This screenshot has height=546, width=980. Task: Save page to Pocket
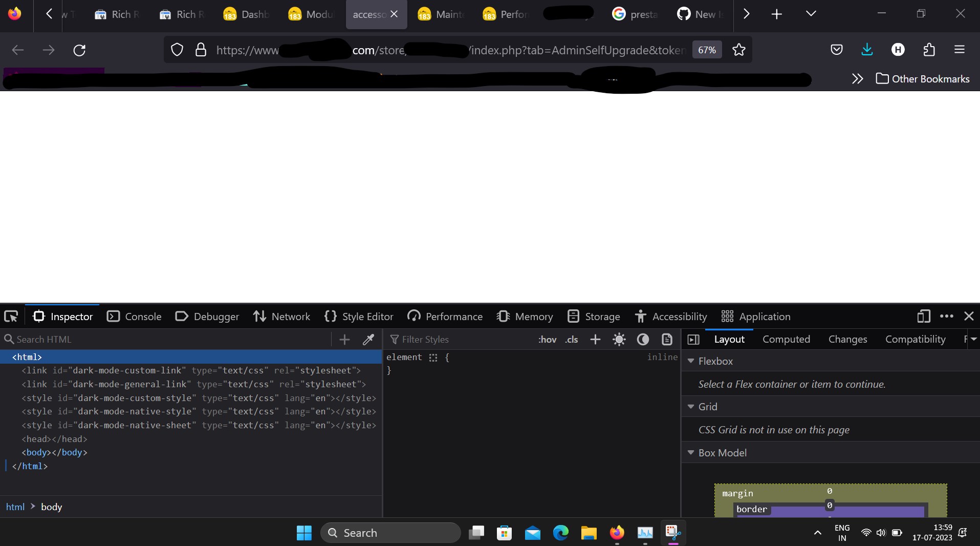pos(837,50)
